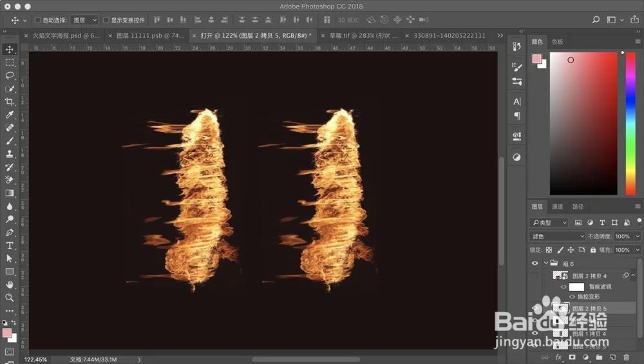The image size is (644, 364).
Task: Delete the selected layer with trash icon
Action: pos(626,358)
